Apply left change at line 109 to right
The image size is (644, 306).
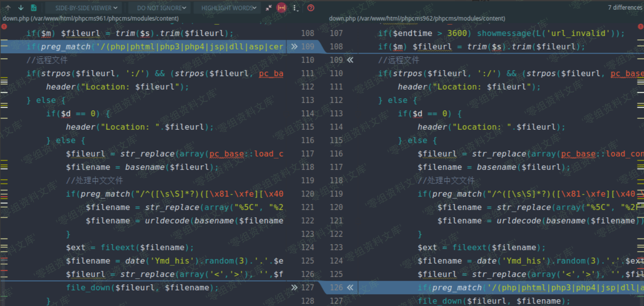click(x=294, y=46)
